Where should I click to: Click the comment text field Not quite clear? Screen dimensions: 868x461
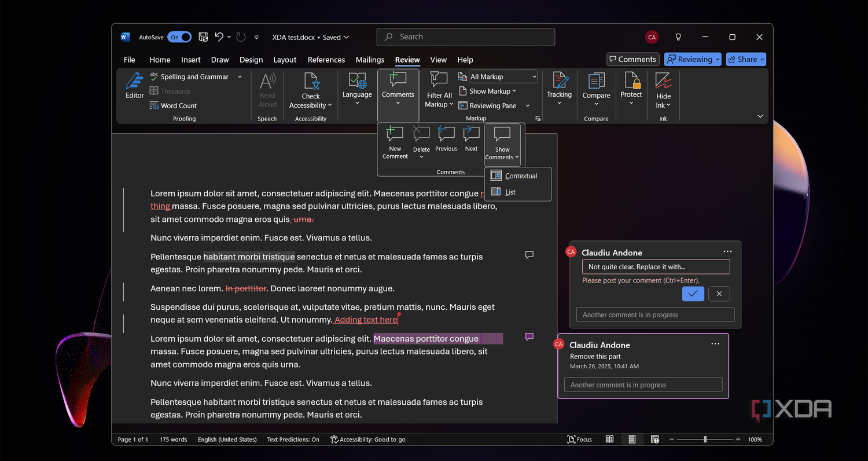656,267
